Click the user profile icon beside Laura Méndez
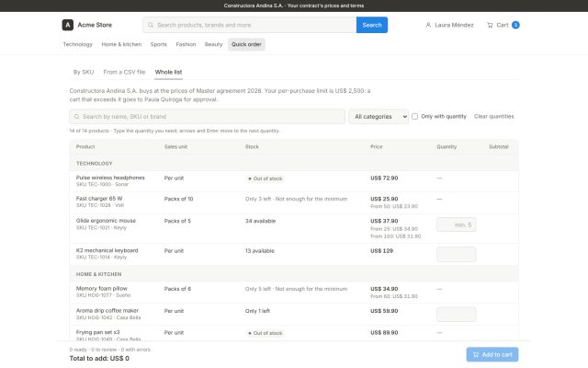Image resolution: width=588 pixels, height=368 pixels. (428, 25)
